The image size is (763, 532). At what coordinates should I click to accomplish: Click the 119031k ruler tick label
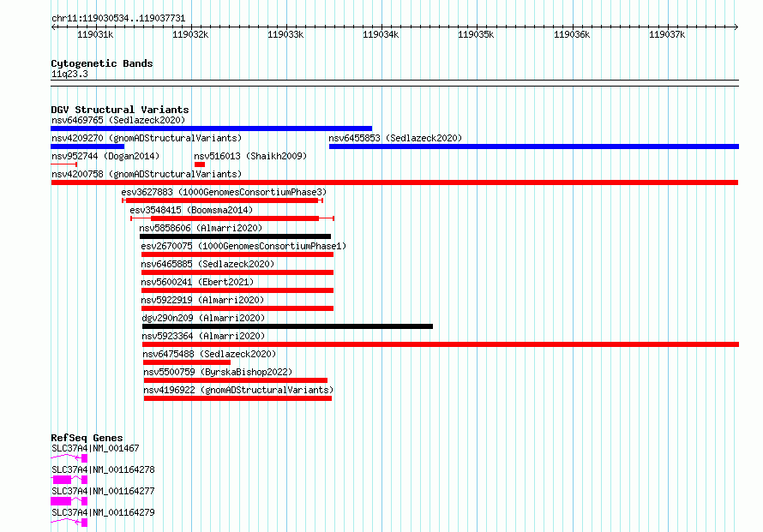(x=95, y=34)
